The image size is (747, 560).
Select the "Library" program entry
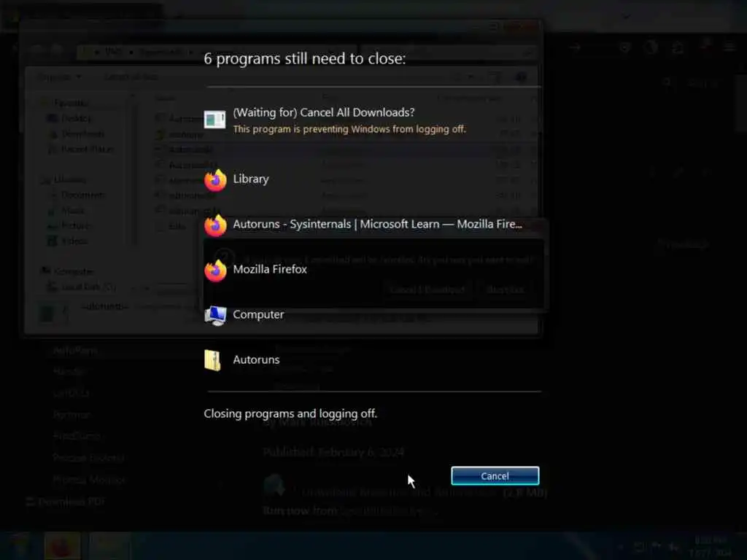[x=251, y=179]
